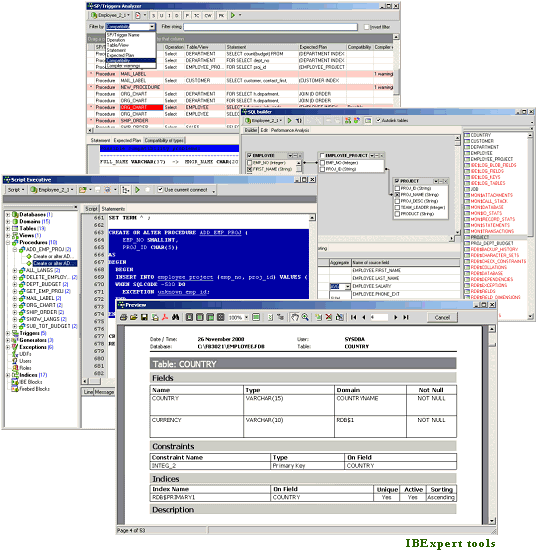Click green Execute arrow in SQL builder toolbar
Viewport: 536px width, 552px height.
click(x=289, y=121)
